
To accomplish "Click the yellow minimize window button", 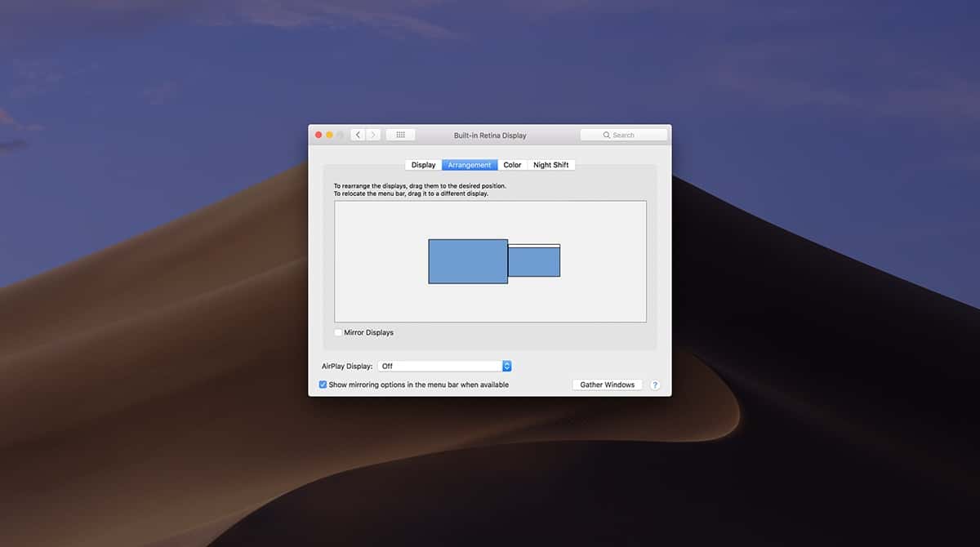I will [329, 134].
